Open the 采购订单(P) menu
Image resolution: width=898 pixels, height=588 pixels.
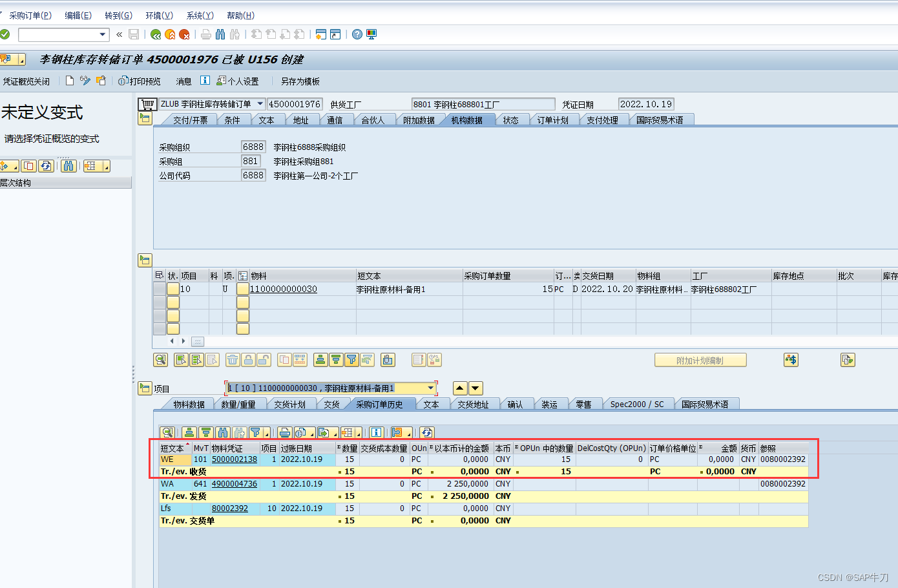click(30, 16)
